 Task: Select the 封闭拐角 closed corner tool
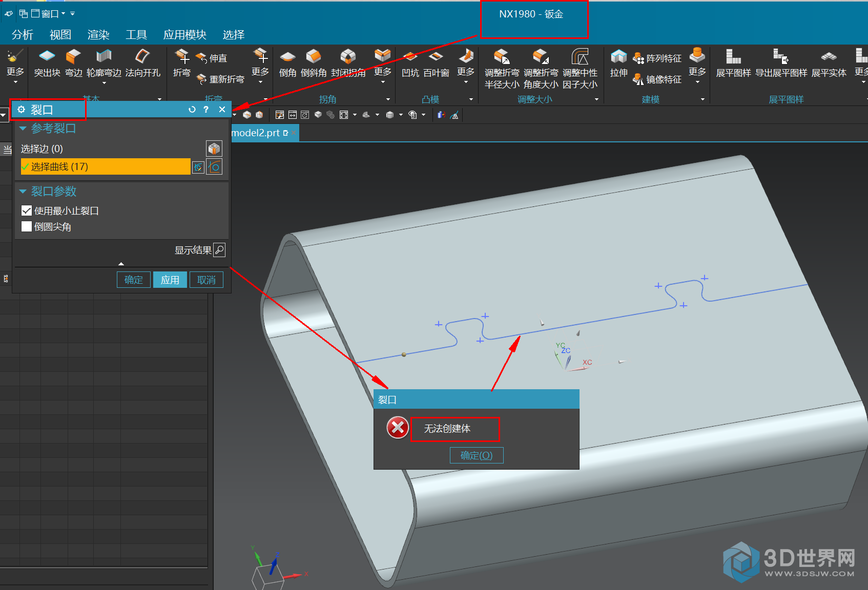(x=348, y=63)
